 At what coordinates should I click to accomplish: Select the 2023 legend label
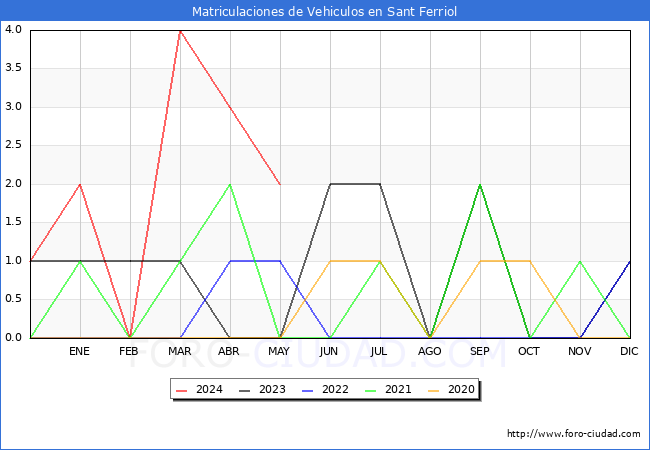tap(272, 390)
